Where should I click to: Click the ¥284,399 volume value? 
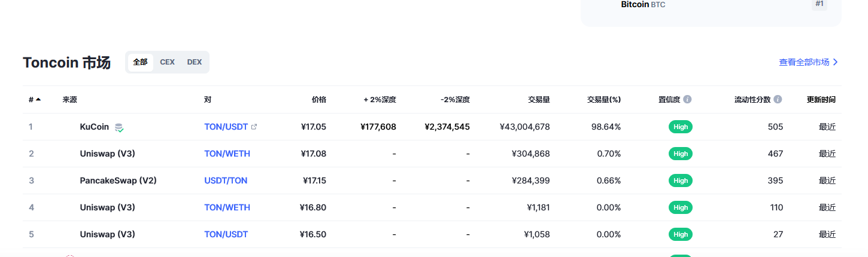(531, 180)
